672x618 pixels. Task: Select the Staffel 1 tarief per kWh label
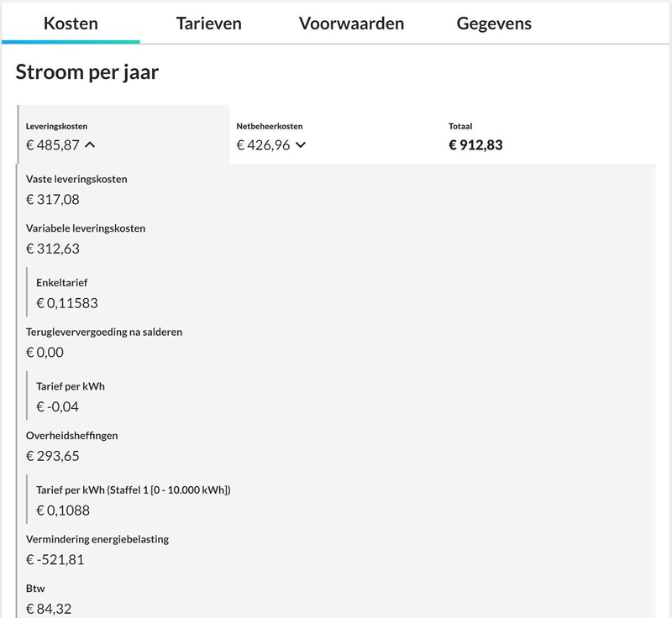point(134,490)
